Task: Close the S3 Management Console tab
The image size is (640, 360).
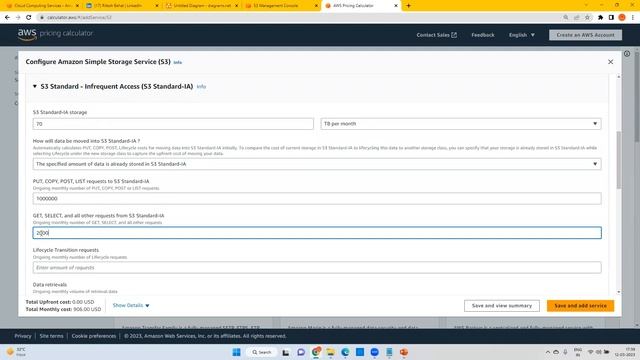Action: point(316,6)
